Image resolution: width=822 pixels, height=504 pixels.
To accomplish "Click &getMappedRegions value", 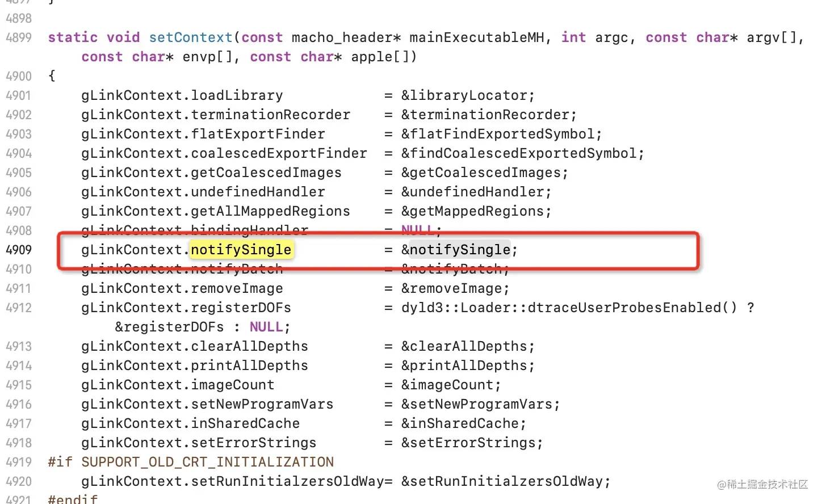I will point(473,211).
